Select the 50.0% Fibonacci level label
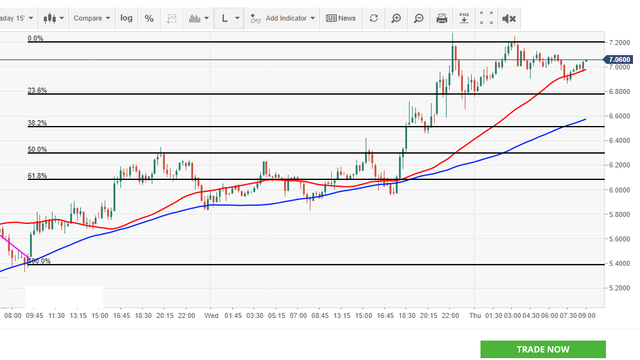640x360 pixels. click(x=37, y=149)
